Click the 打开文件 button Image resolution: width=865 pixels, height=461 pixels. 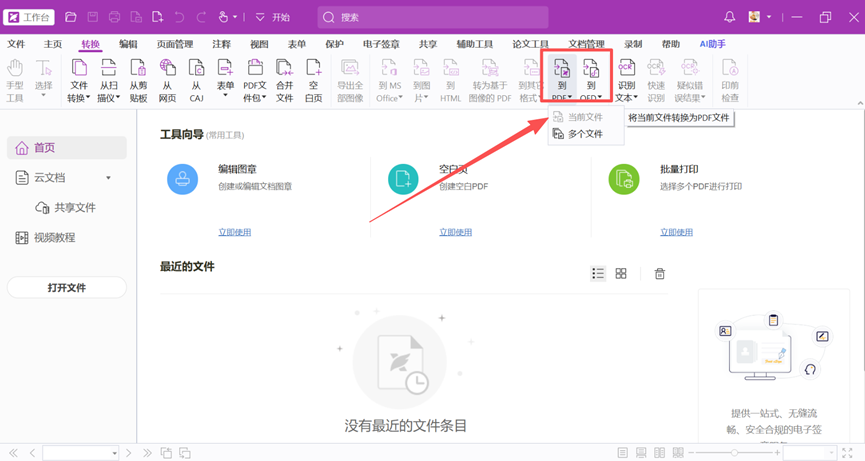67,288
